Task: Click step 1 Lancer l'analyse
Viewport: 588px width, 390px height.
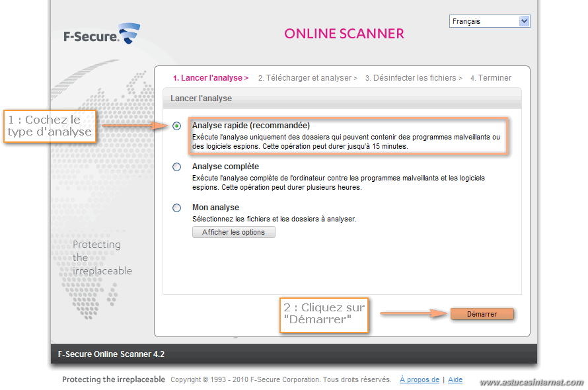Action: click(211, 78)
